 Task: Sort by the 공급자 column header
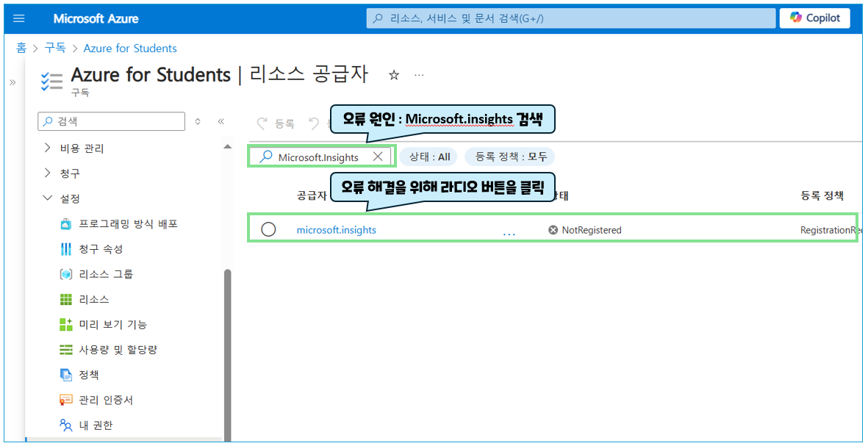(311, 195)
